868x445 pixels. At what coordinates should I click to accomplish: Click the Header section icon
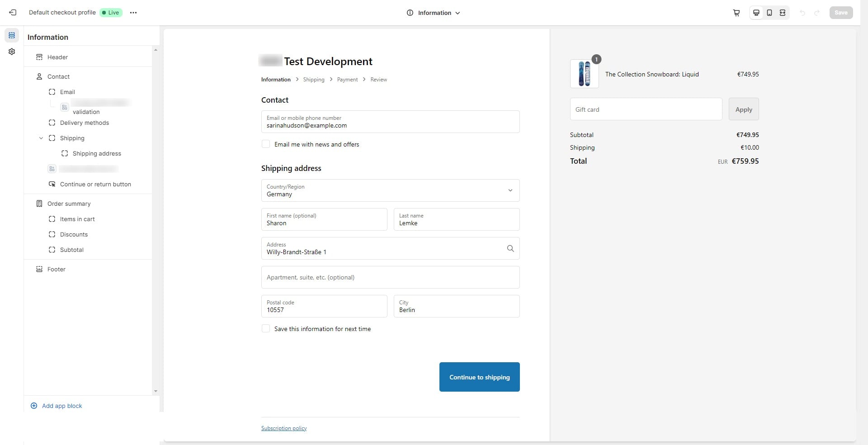pyautogui.click(x=39, y=57)
